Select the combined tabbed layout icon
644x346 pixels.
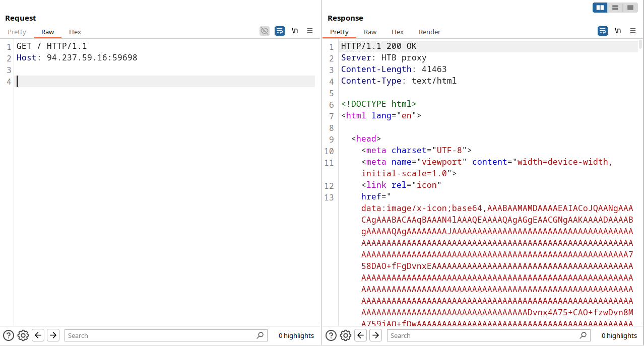[630, 8]
